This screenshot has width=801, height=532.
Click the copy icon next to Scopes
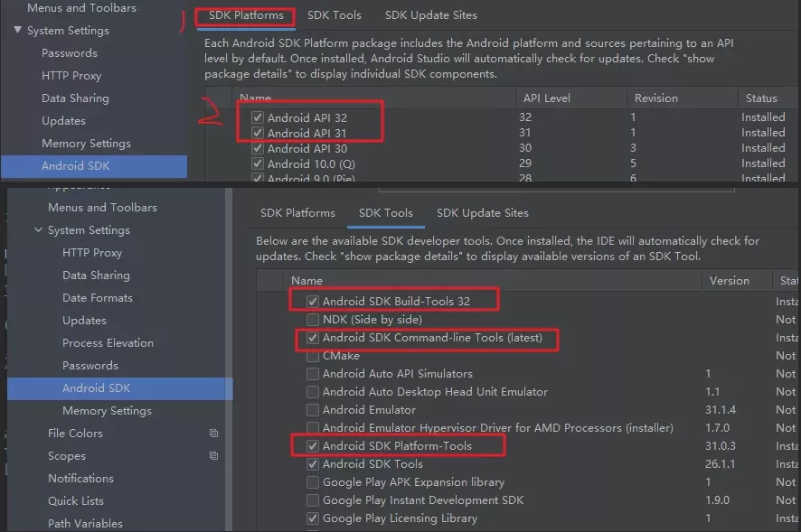coord(213,455)
